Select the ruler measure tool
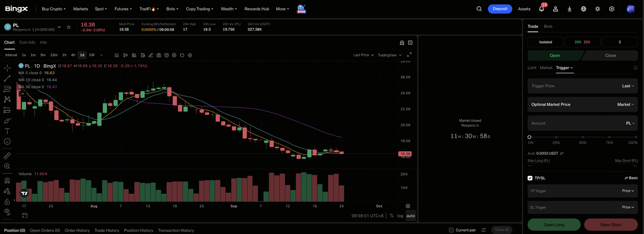 (7, 156)
